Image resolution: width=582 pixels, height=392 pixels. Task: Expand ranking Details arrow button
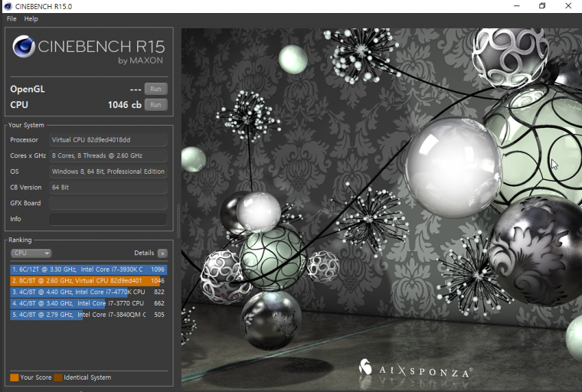(162, 253)
